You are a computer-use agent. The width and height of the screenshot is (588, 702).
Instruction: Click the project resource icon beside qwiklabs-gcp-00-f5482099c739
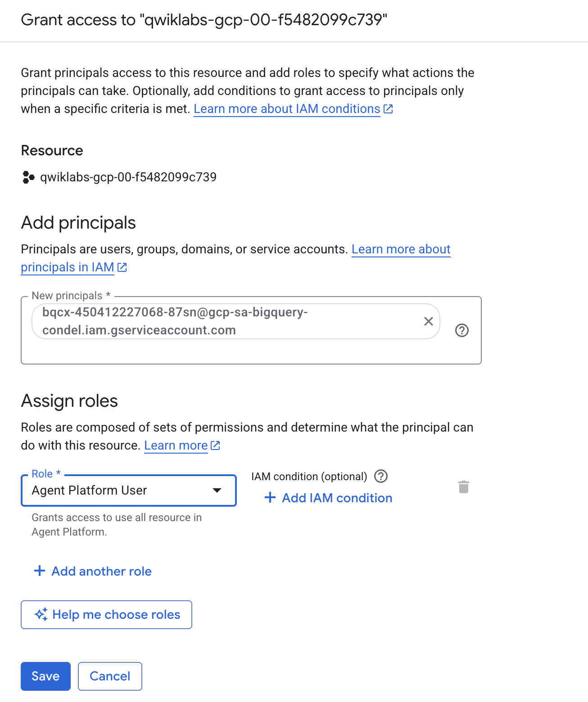point(28,177)
